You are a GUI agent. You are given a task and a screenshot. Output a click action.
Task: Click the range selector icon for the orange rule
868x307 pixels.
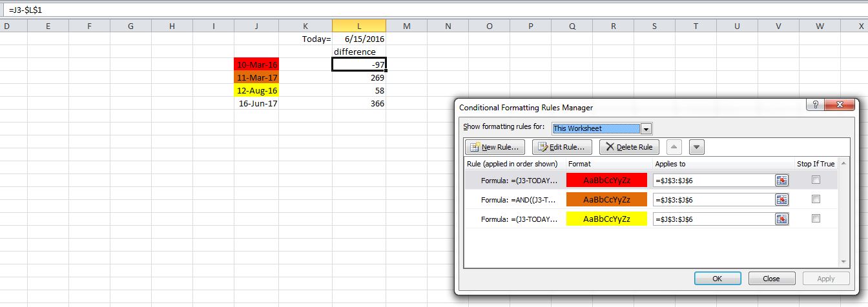click(782, 200)
